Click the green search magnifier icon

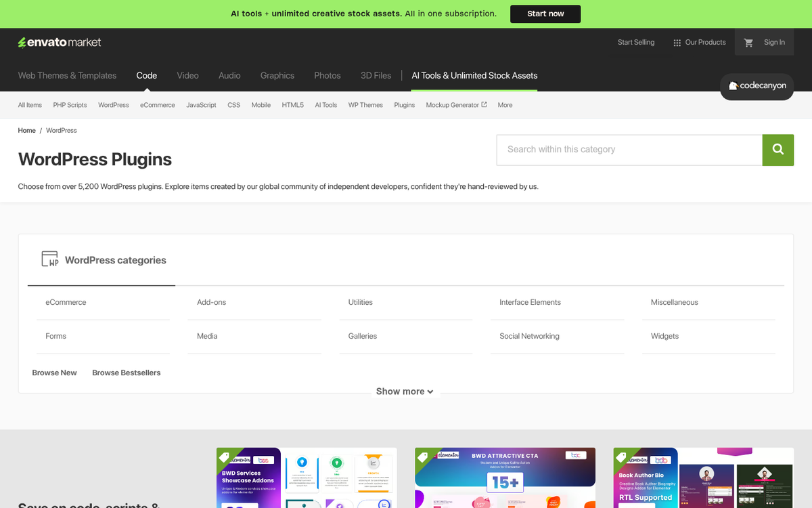coord(777,150)
